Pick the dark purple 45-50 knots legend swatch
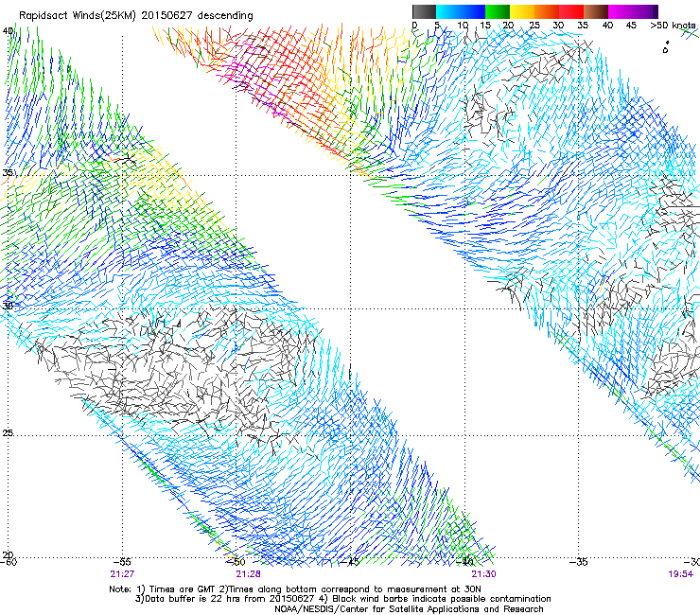 tap(645, 11)
